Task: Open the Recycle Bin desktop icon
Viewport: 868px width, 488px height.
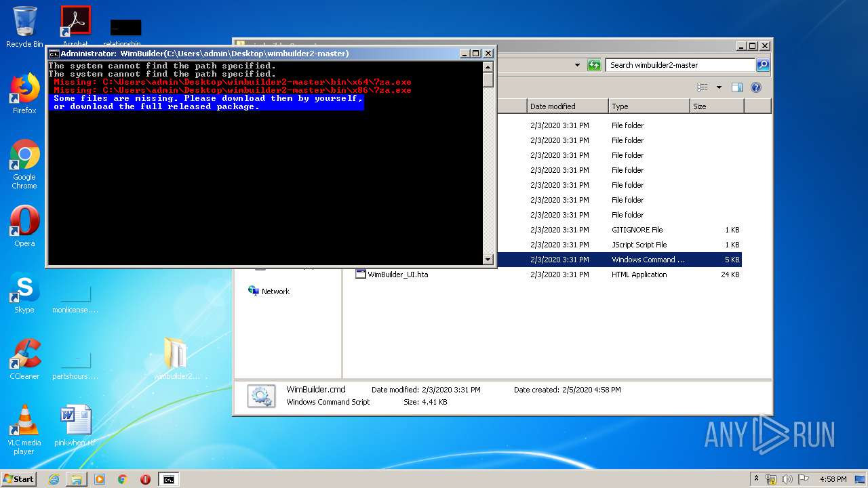Action: point(24,26)
